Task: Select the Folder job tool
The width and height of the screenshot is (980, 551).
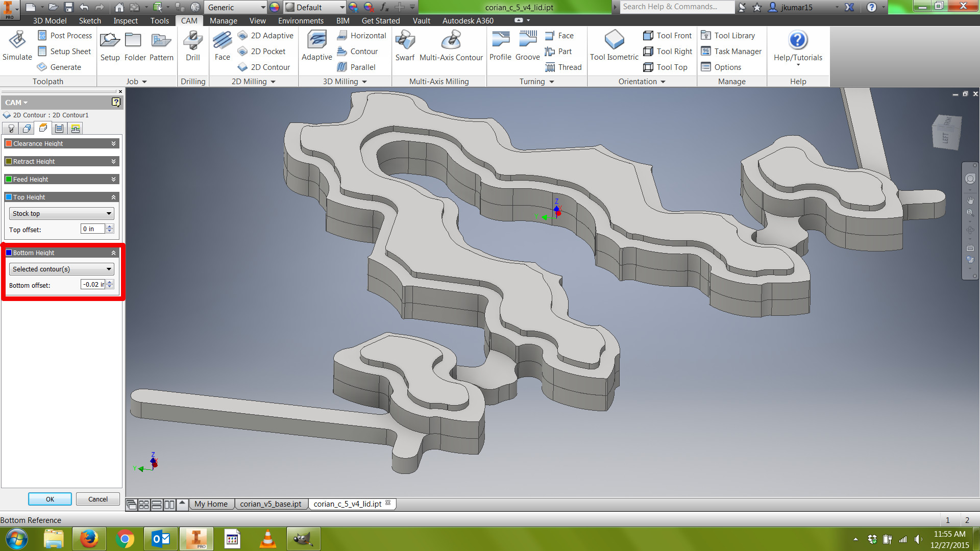Action: (x=135, y=46)
